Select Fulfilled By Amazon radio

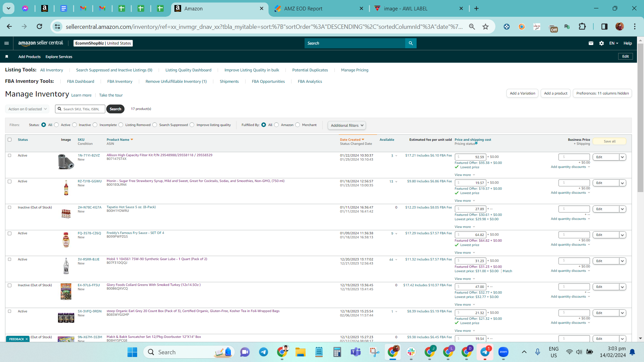coord(277,125)
